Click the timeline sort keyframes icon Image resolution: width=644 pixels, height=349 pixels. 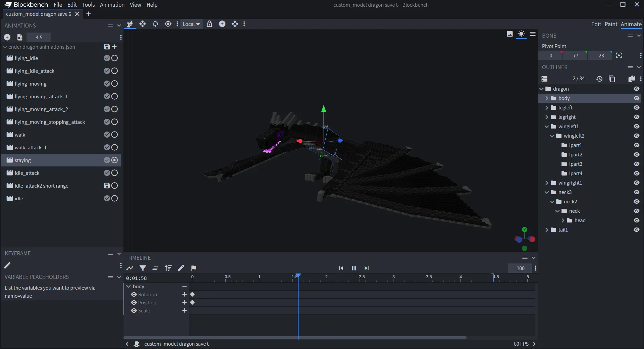click(x=168, y=268)
